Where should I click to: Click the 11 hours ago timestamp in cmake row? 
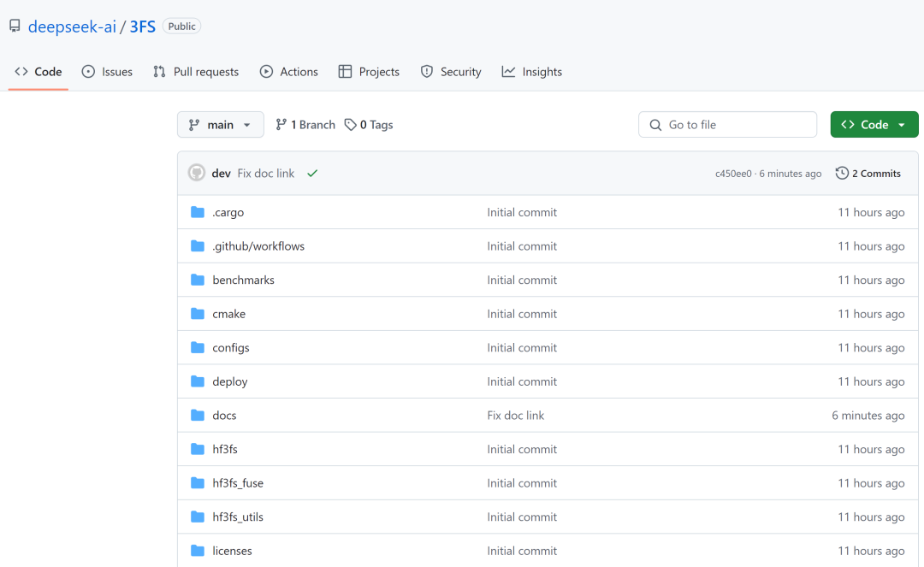[x=871, y=314]
